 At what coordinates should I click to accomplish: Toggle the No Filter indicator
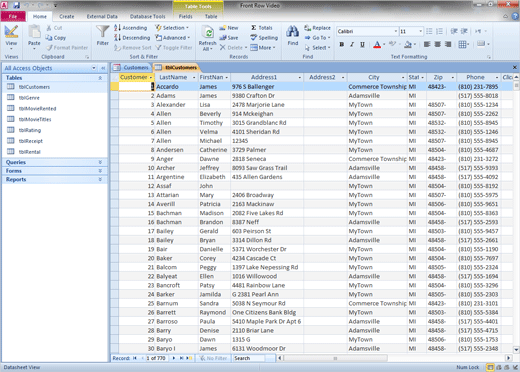tap(213, 358)
